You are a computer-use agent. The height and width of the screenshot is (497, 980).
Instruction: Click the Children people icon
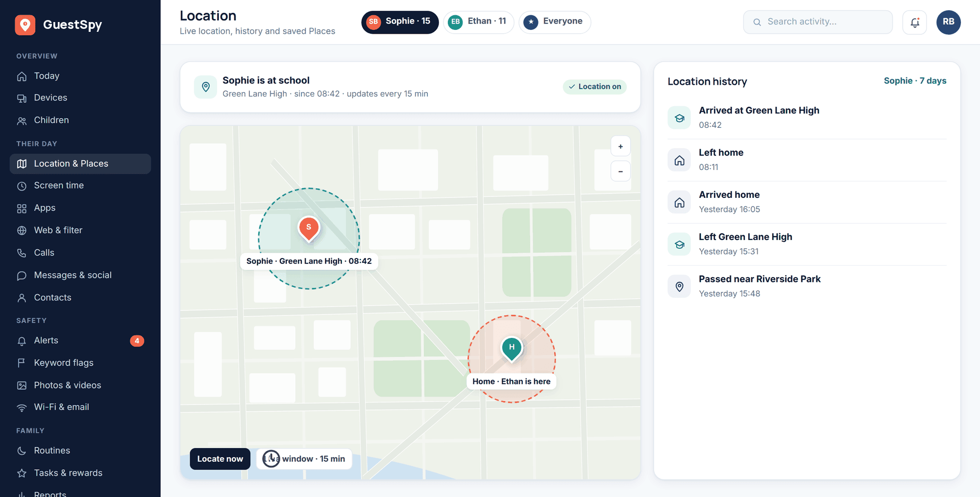[22, 120]
